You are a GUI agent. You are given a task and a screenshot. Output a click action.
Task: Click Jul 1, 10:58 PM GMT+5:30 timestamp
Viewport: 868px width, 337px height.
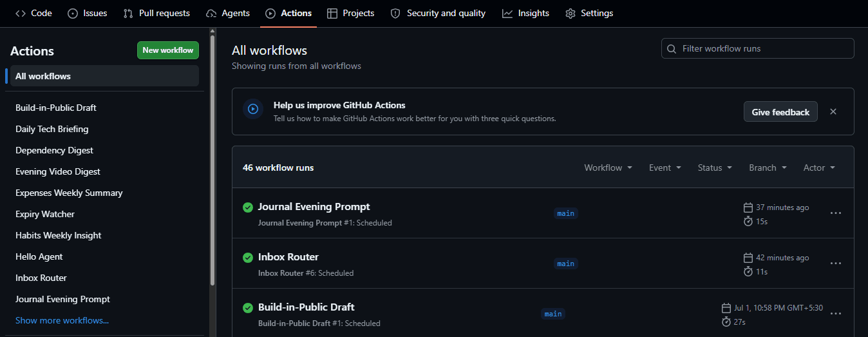[778, 308]
